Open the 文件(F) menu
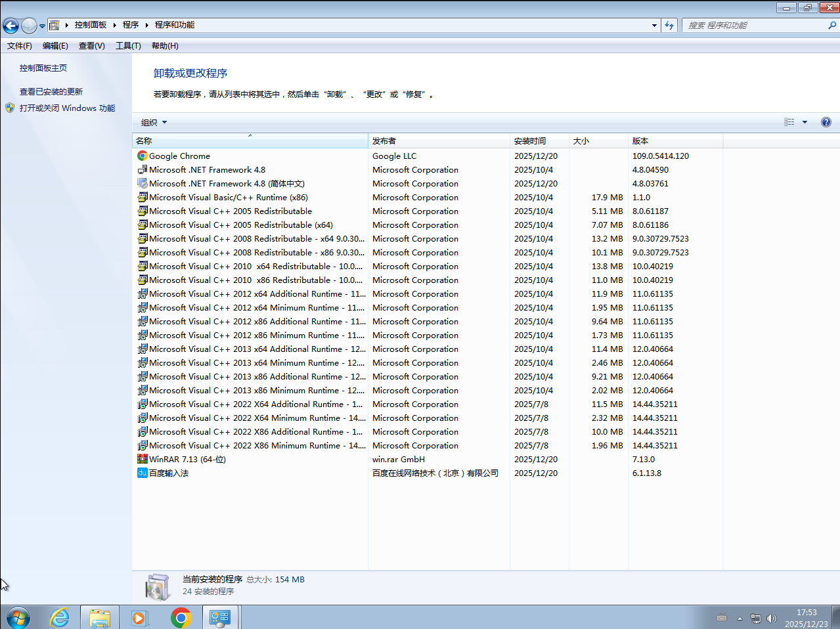The image size is (840, 629). [20, 46]
